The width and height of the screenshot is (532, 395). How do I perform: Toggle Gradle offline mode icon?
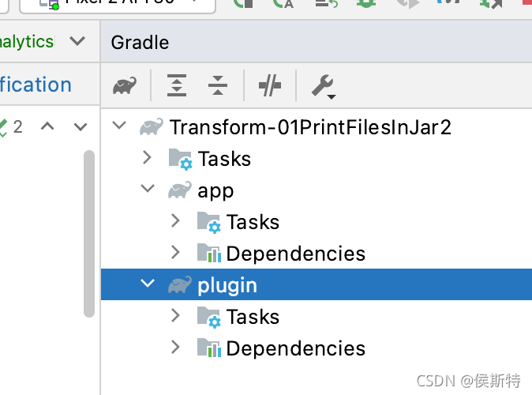[270, 85]
